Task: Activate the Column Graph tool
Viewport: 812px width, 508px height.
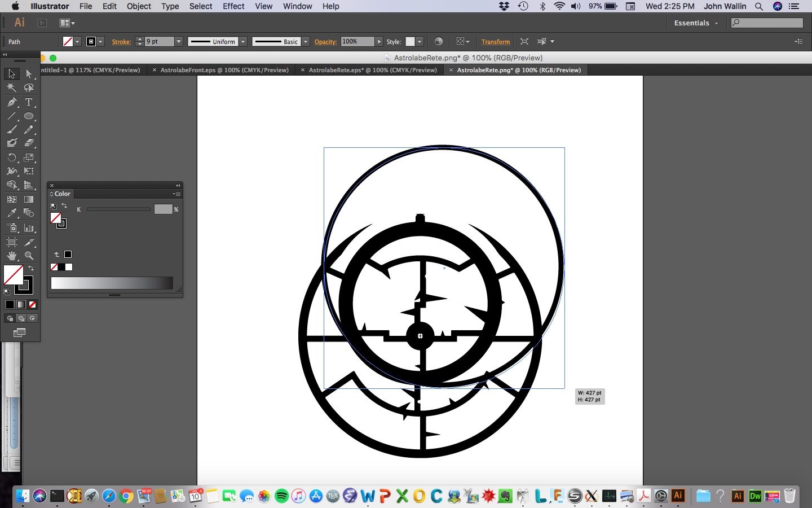Action: click(x=29, y=227)
